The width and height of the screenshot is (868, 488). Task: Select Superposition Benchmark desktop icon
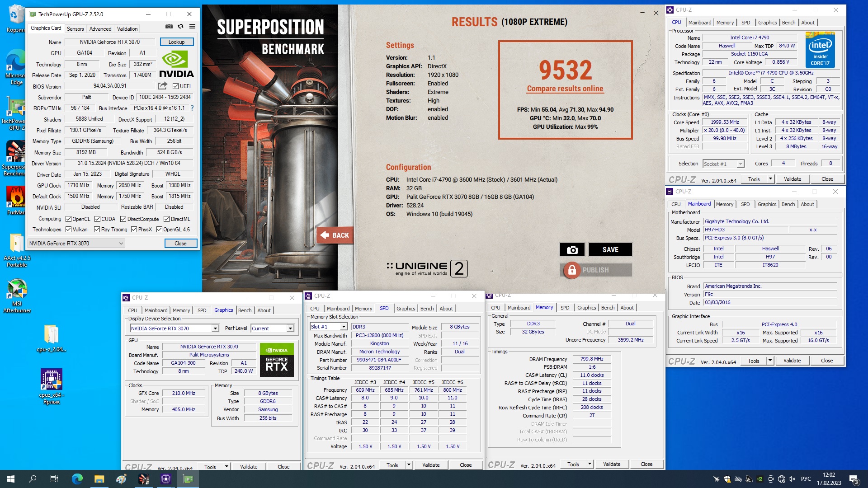click(x=16, y=158)
